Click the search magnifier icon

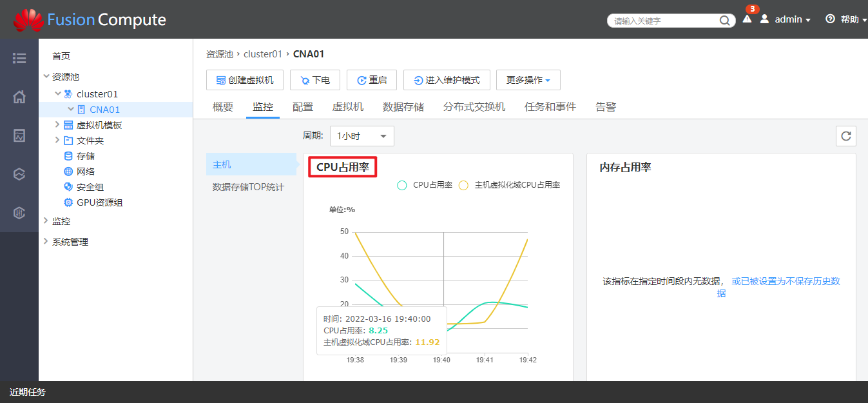pos(724,21)
